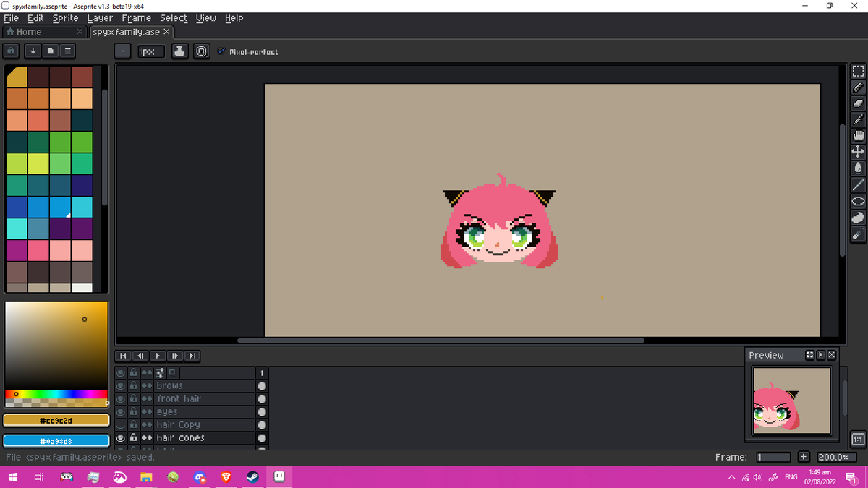868x488 pixels.
Task: Select the Hand tool
Action: tap(858, 135)
